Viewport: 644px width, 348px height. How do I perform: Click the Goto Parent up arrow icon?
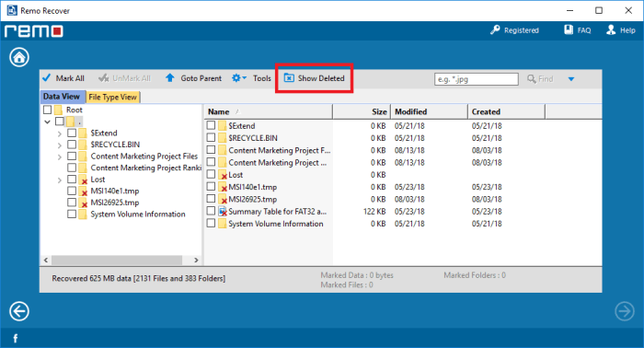[x=170, y=77]
